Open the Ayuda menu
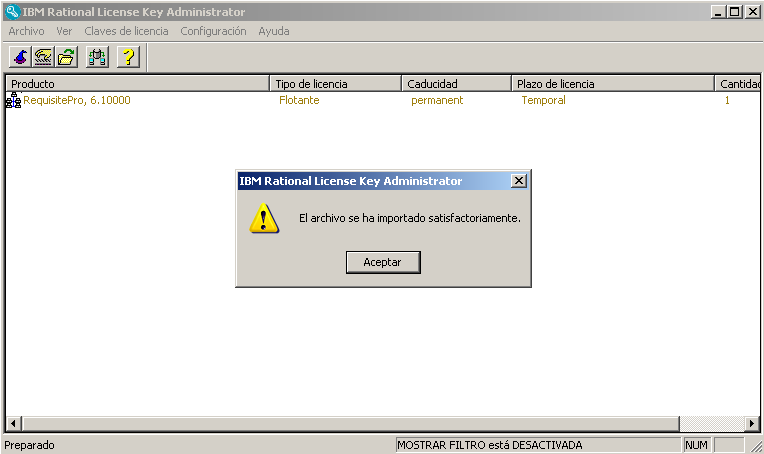Viewport: 764px width, 454px height. [274, 31]
